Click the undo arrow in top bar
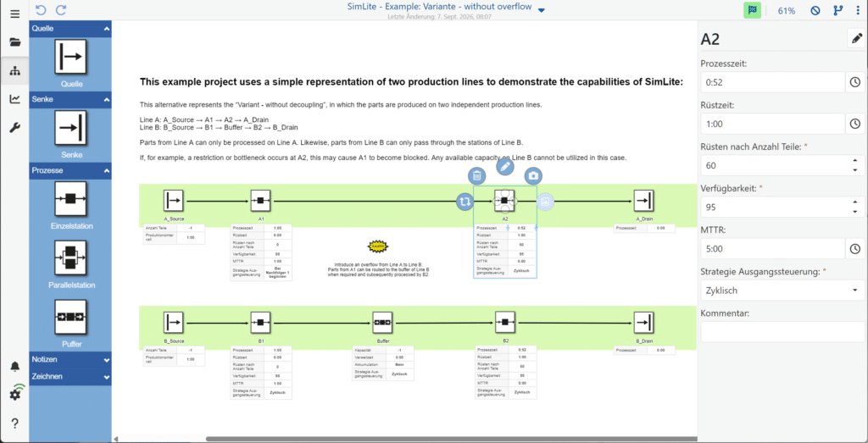Screen dimensions: 868x443 pyautogui.click(x=40, y=10)
